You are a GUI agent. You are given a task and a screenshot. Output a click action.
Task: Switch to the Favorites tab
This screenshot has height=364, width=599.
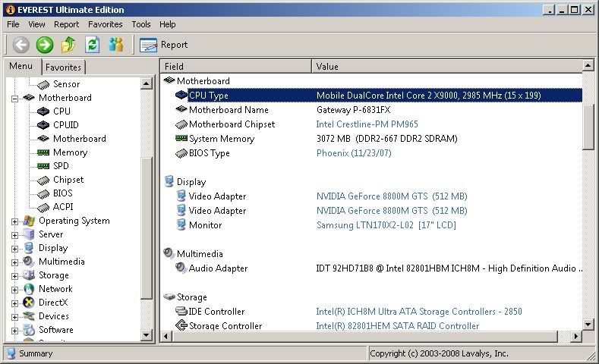point(63,67)
